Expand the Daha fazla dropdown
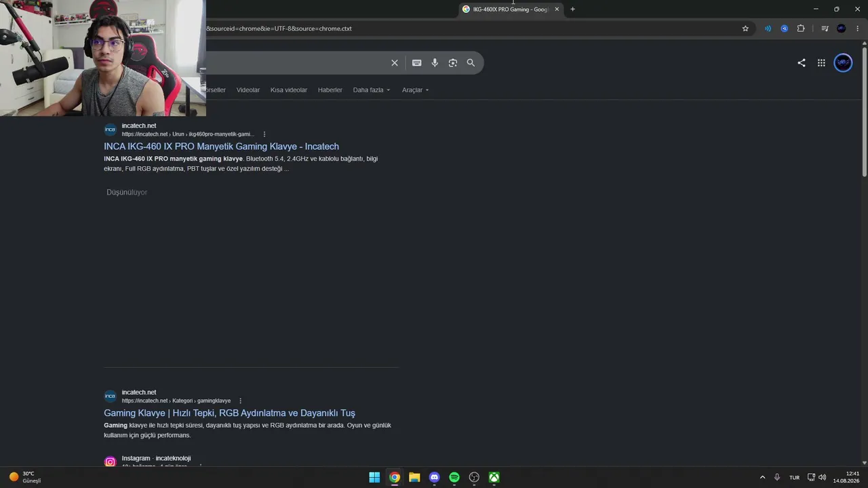 click(372, 90)
